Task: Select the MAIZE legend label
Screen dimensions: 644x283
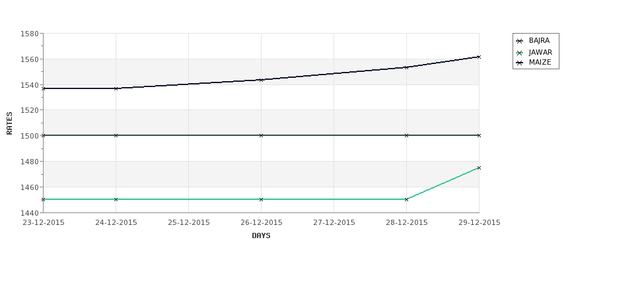Action: [x=540, y=63]
